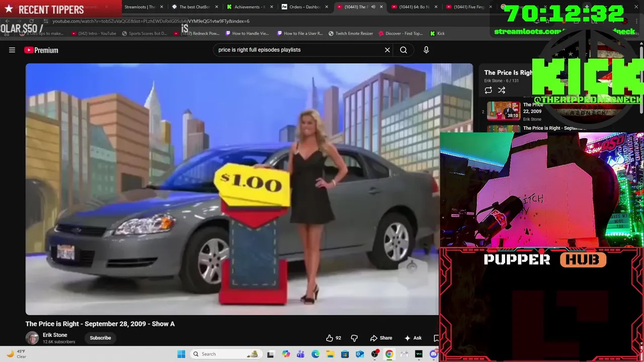Viewport: 644px width, 362px height.
Task: Switch to the Achievements browser tab
Action: tap(249, 7)
